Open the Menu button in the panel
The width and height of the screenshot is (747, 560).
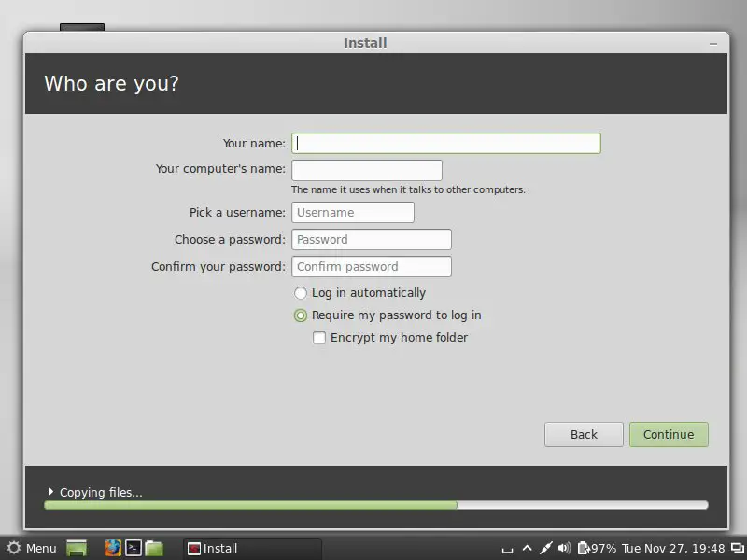(32, 549)
